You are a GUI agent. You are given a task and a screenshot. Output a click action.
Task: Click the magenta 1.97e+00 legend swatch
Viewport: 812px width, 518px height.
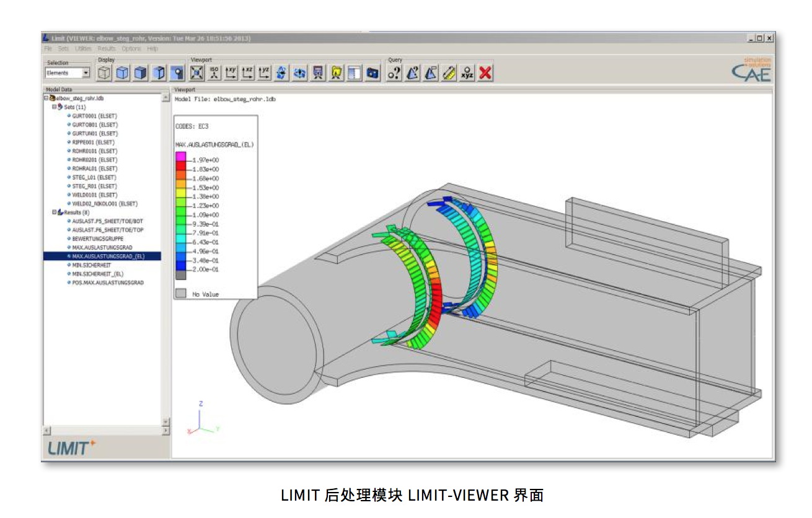[181, 156]
